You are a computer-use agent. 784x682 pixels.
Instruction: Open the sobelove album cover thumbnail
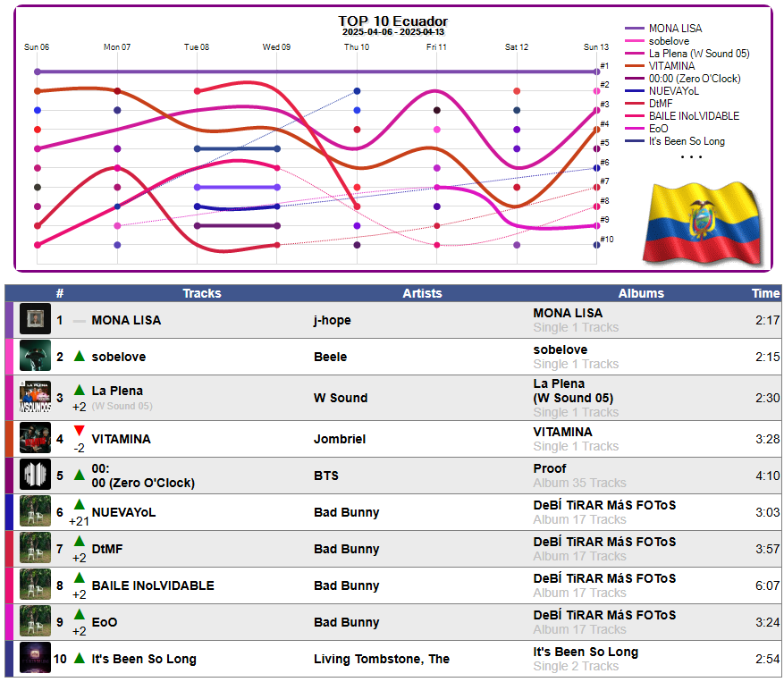(x=35, y=356)
